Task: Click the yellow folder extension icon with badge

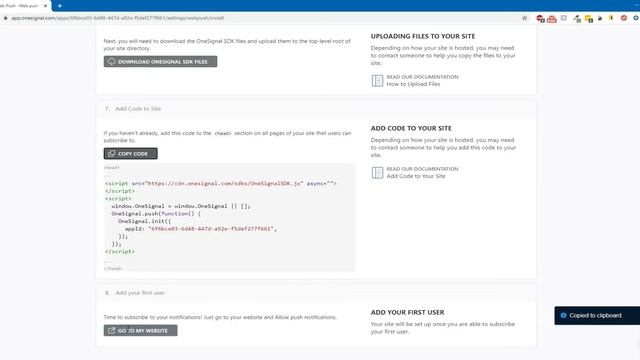Action: tap(589, 19)
